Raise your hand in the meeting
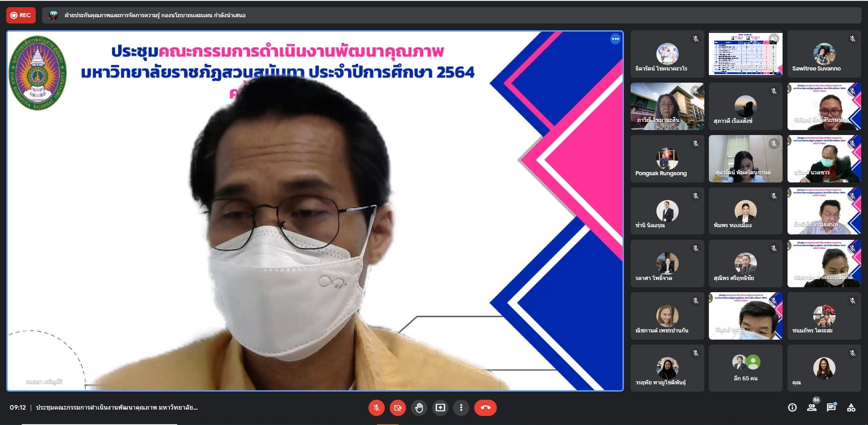Viewport: 868px width, 425px height. click(x=419, y=408)
